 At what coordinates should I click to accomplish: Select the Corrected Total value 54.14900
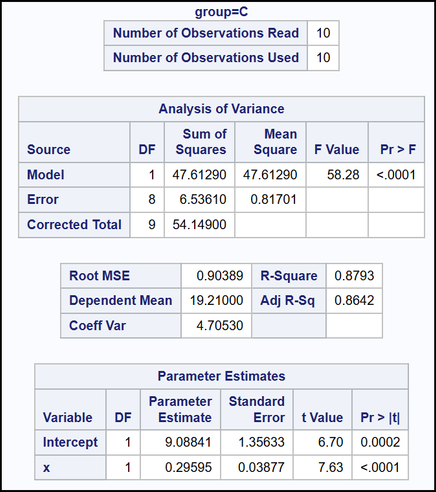click(x=199, y=224)
